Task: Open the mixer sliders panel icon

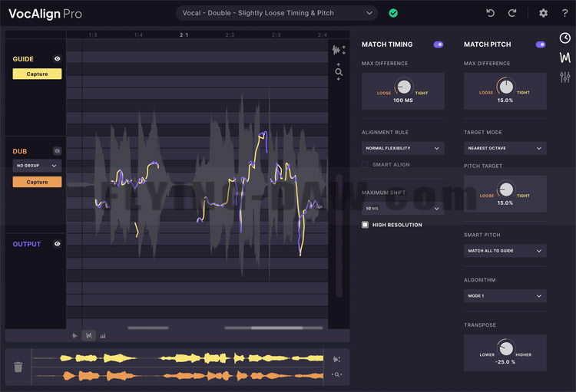Action: pos(565,77)
